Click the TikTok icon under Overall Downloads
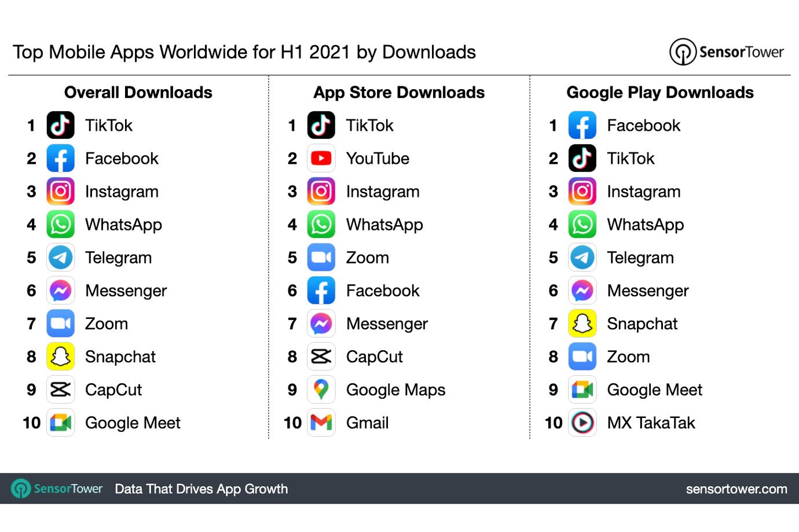799x532 pixels. point(60,126)
